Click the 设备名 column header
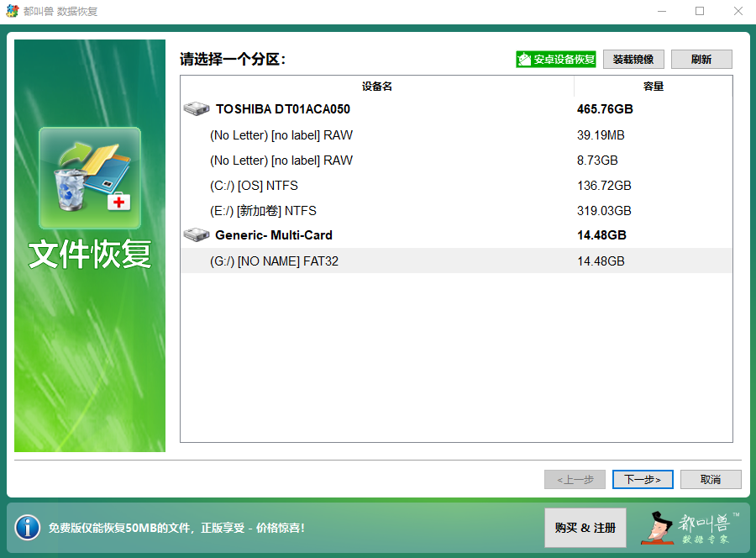The image size is (756, 558). point(378,85)
